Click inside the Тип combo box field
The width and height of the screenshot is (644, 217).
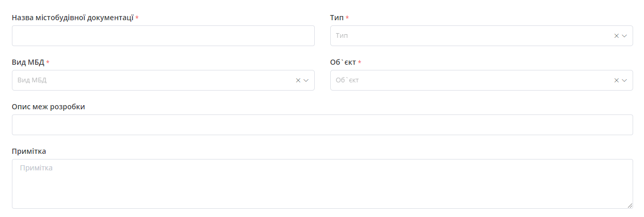point(466,36)
